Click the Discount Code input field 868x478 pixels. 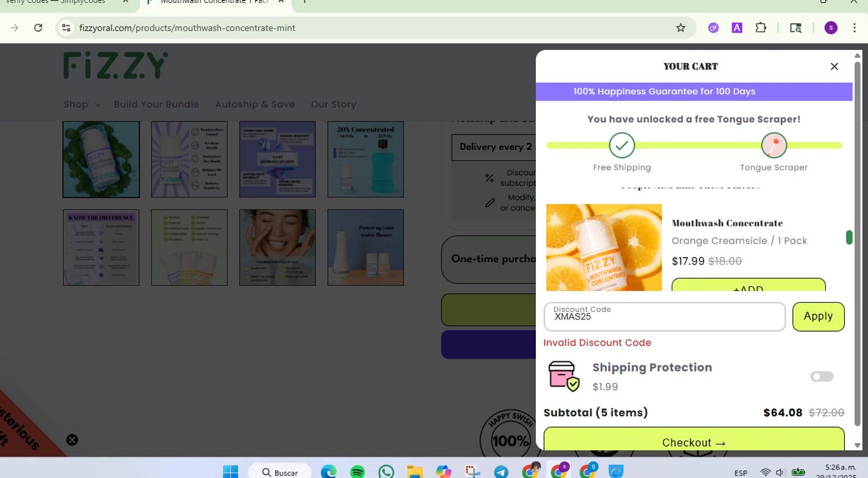[x=664, y=317]
